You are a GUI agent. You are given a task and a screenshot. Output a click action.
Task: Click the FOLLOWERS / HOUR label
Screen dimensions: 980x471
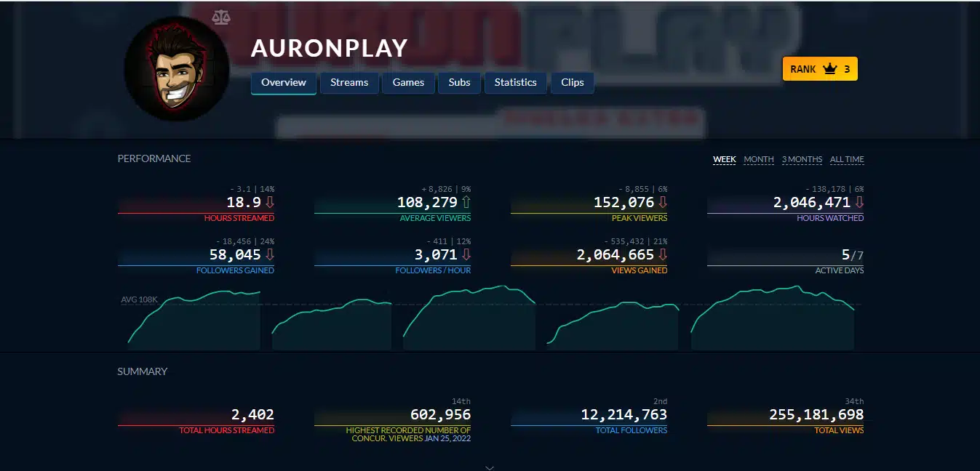coord(433,270)
